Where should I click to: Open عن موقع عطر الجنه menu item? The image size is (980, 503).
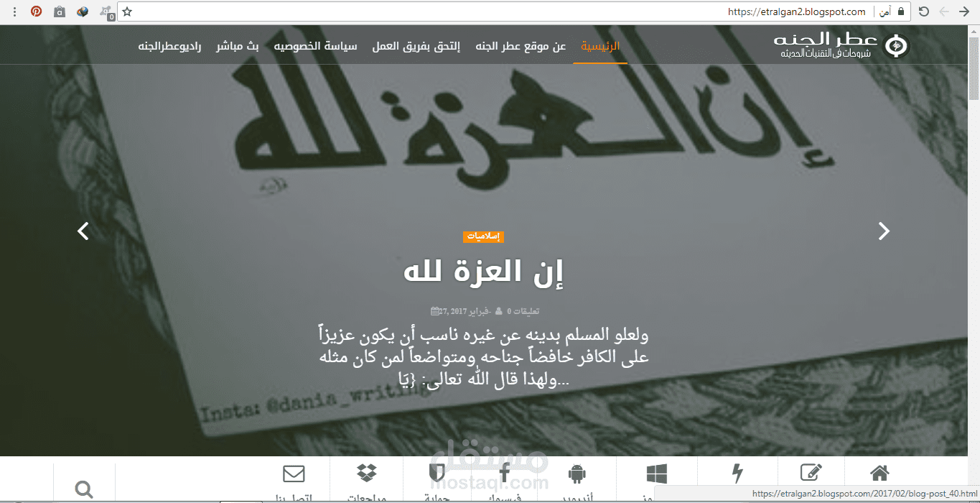[x=521, y=46]
